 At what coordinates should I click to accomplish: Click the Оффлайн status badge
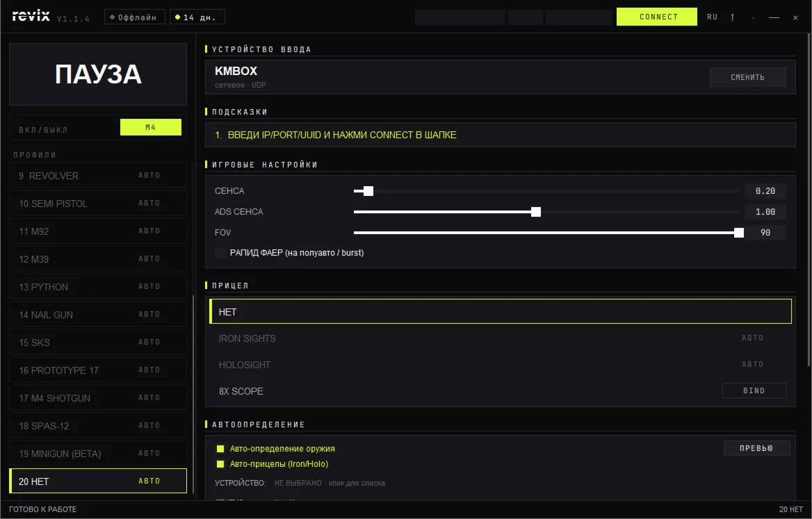point(135,17)
